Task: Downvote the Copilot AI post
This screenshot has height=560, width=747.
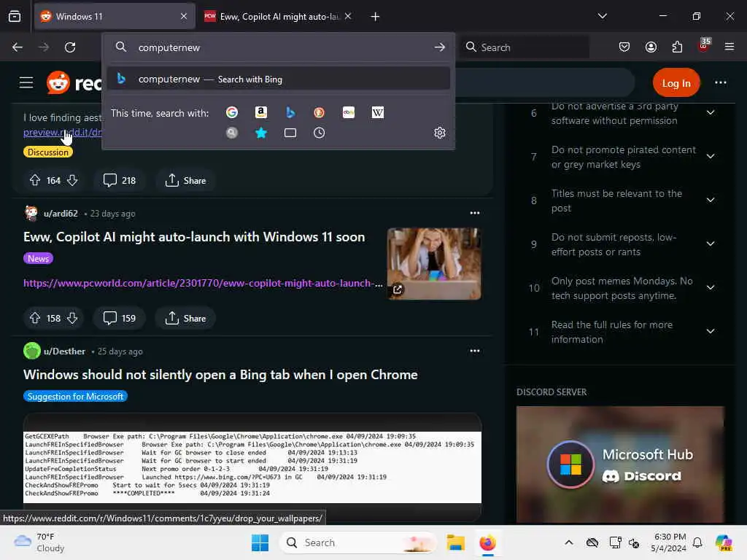Action: point(72,318)
